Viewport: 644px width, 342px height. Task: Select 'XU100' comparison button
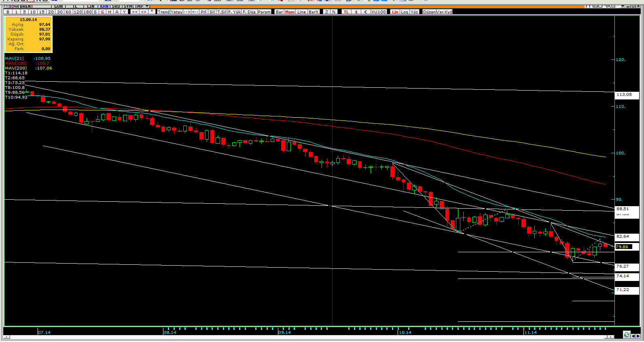(379, 12)
